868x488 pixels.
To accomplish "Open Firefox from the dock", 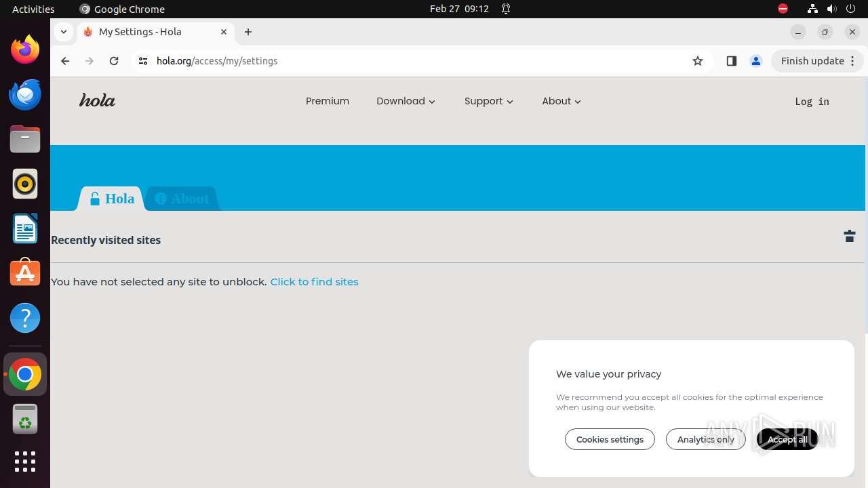I will [x=25, y=49].
